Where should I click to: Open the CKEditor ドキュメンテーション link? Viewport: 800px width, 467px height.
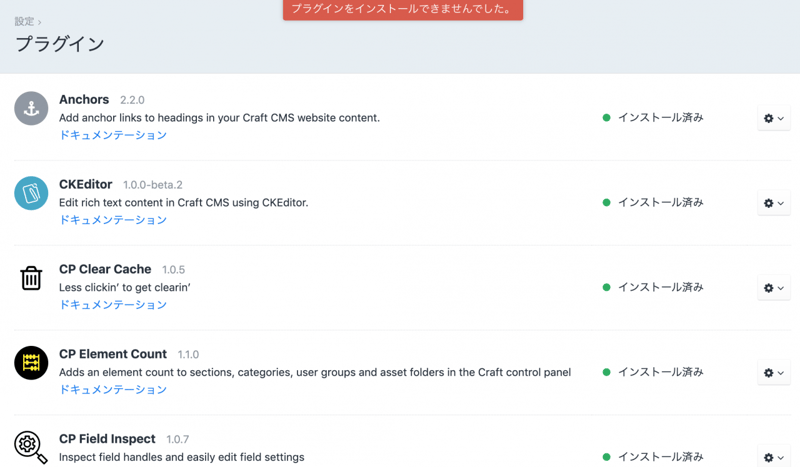[113, 220]
